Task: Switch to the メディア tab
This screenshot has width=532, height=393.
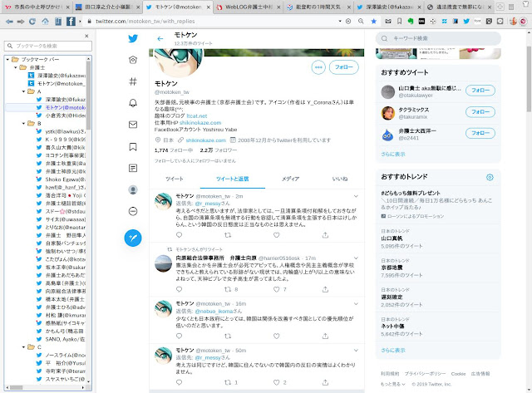Action: coord(290,179)
